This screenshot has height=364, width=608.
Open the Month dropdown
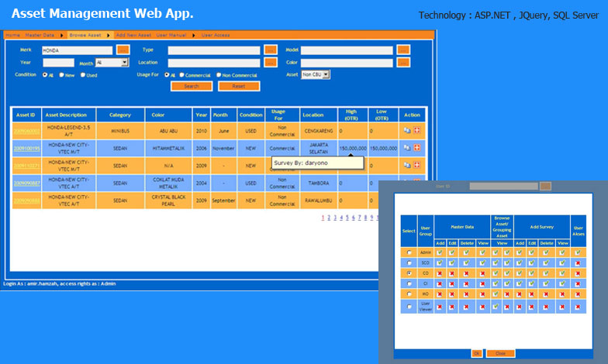[112, 63]
